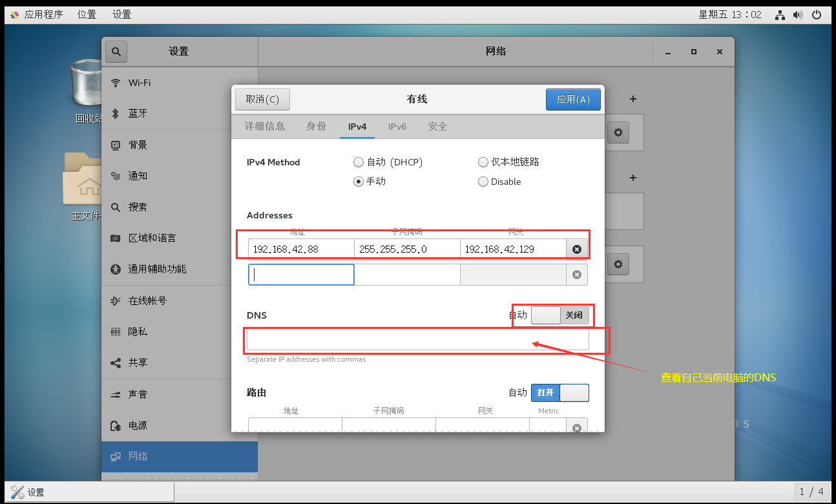836x504 pixels.
Task: Focus the empty address field in the second row
Action: 301,275
